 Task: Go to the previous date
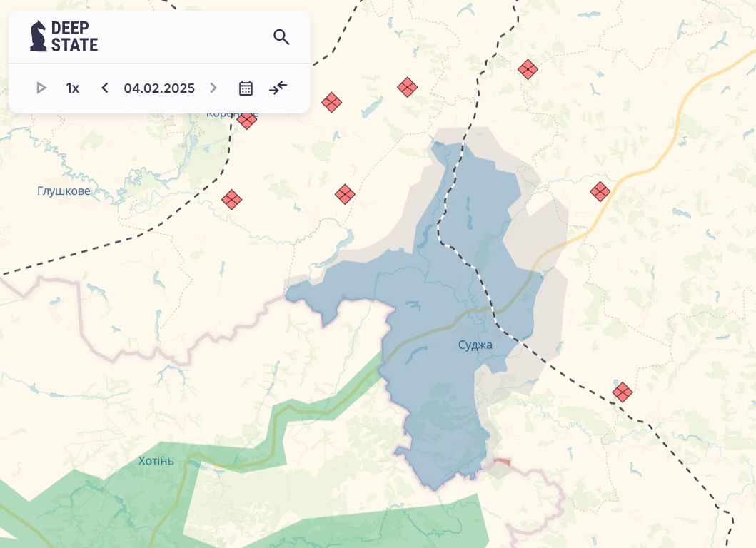click(x=105, y=88)
